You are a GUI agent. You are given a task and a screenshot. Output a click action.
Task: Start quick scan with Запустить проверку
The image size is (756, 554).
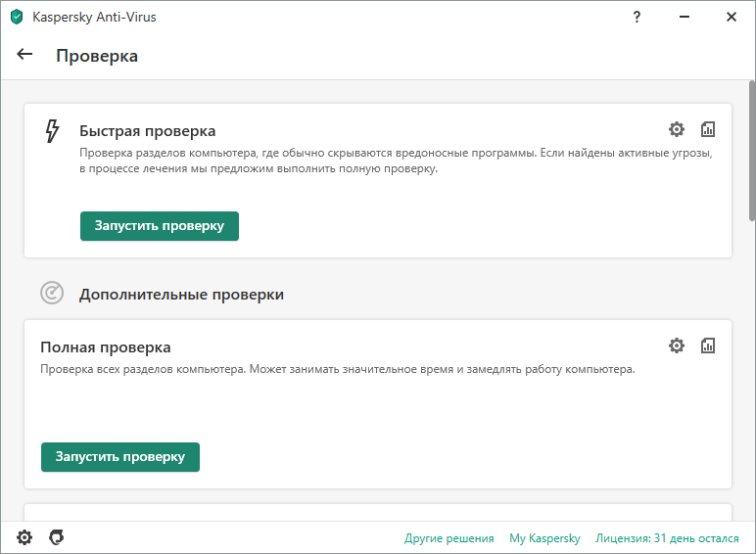coord(160,226)
